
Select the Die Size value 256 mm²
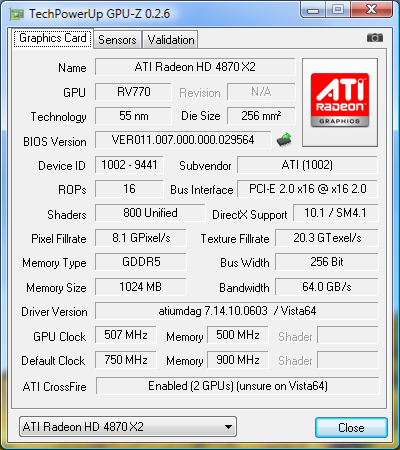click(x=261, y=116)
